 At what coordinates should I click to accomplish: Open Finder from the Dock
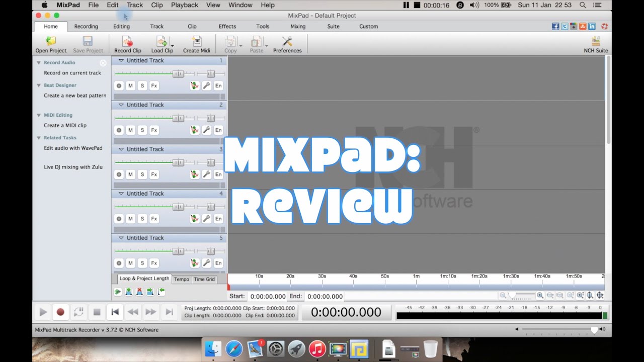tap(213, 349)
